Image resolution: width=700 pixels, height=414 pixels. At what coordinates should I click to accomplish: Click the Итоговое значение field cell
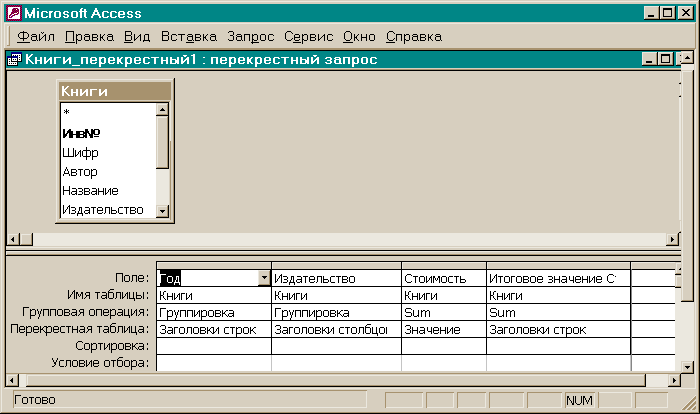point(558,279)
